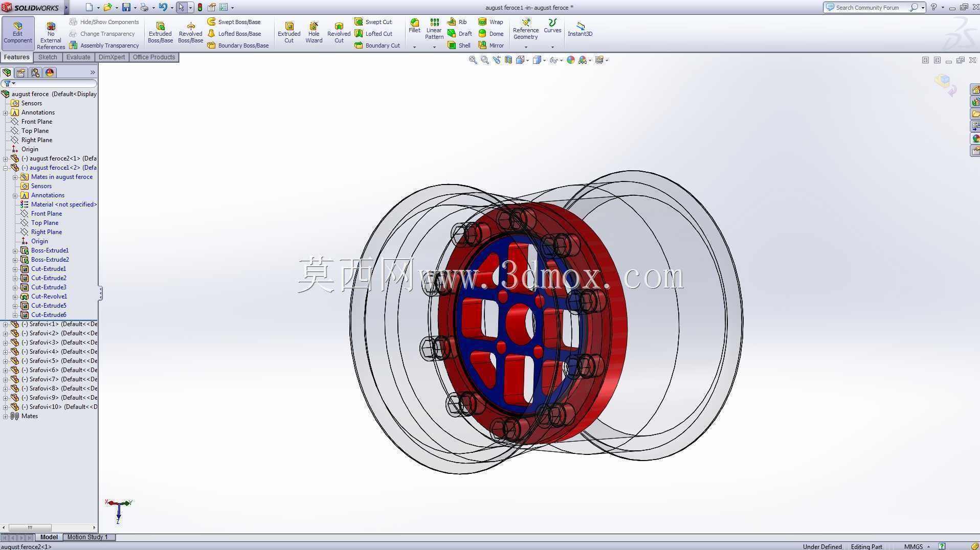Switch to the Sketch tab

[48, 57]
